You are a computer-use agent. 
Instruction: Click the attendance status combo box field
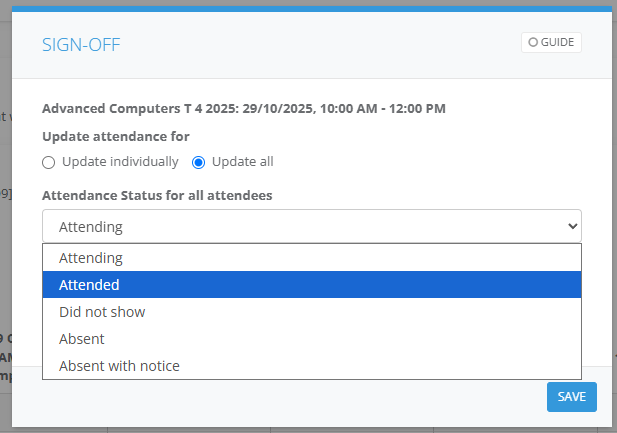coord(300,226)
